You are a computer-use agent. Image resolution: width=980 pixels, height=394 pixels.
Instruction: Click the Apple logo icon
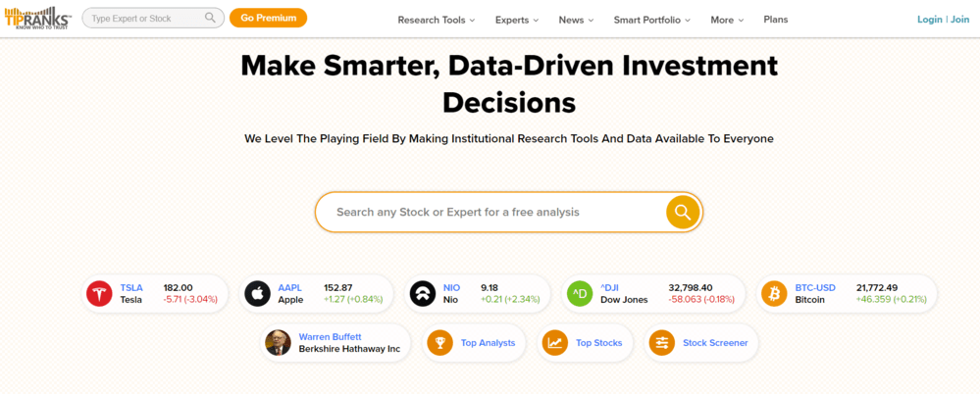tap(257, 293)
